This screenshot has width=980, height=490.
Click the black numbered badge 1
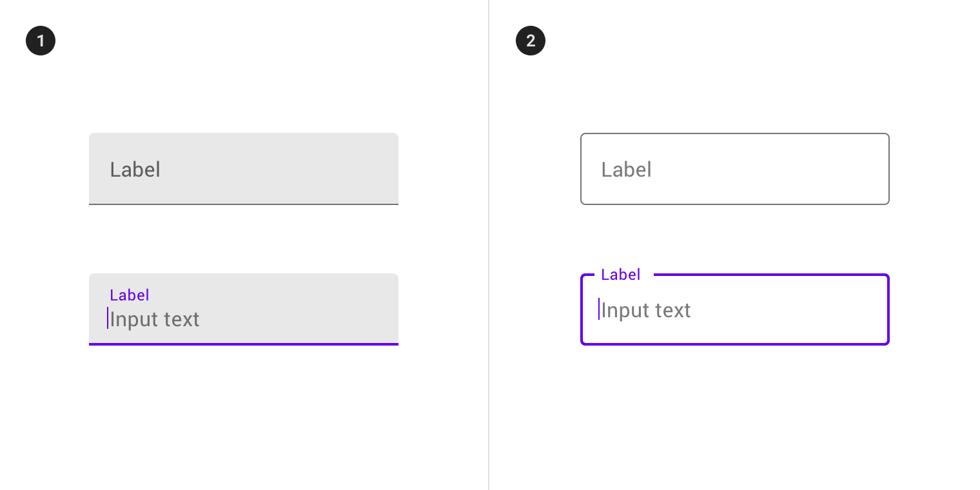point(40,40)
